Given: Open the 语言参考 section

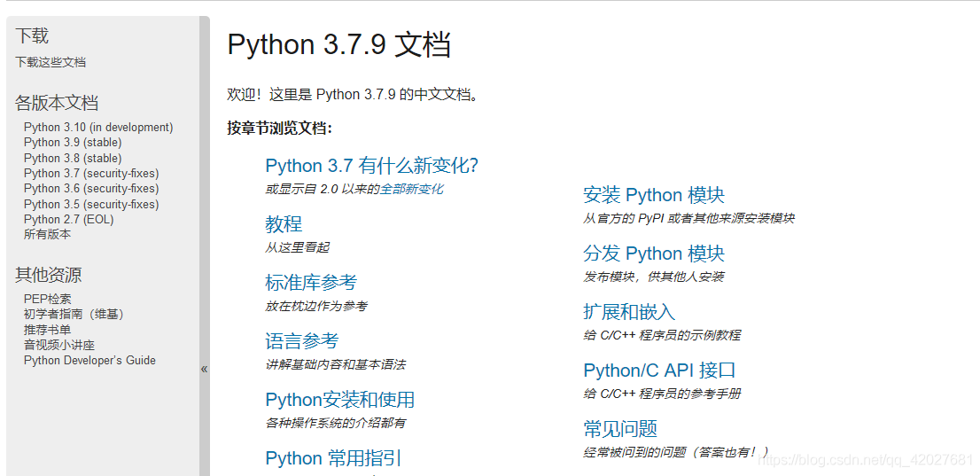Looking at the screenshot, I should coord(302,341).
